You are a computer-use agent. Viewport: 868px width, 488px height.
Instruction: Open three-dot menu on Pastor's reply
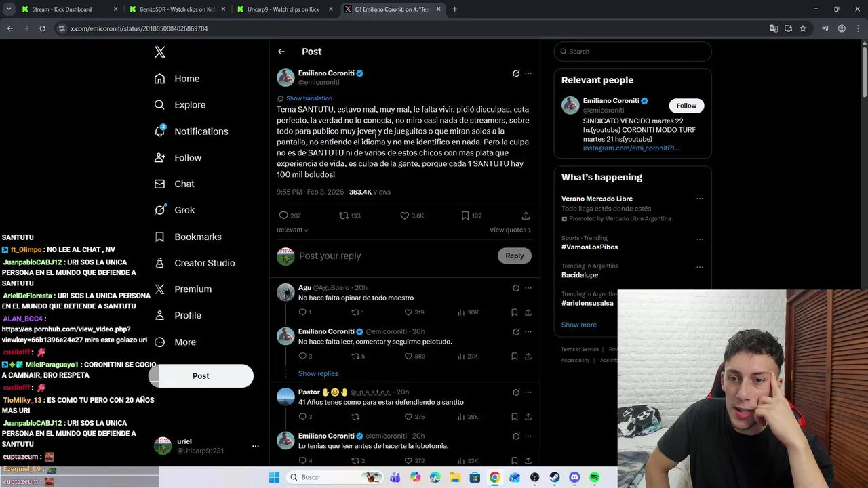click(x=528, y=392)
